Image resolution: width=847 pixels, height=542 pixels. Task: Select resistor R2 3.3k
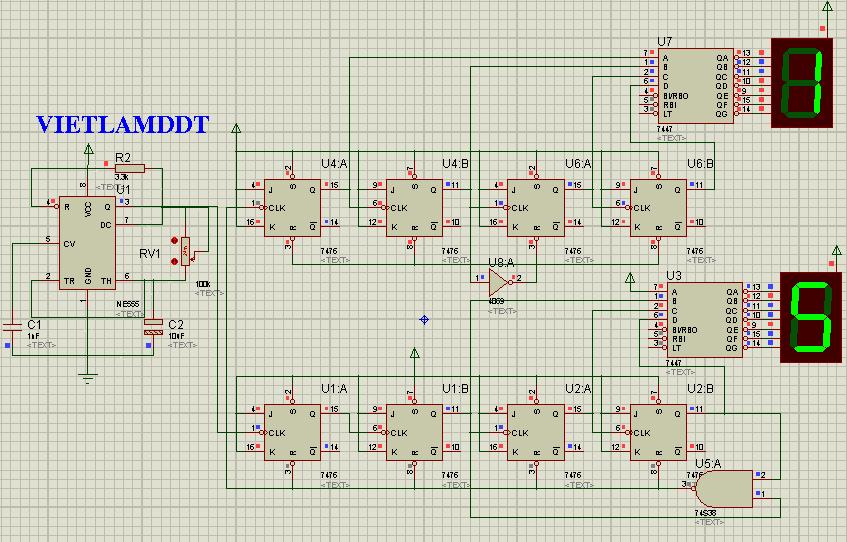coord(130,168)
